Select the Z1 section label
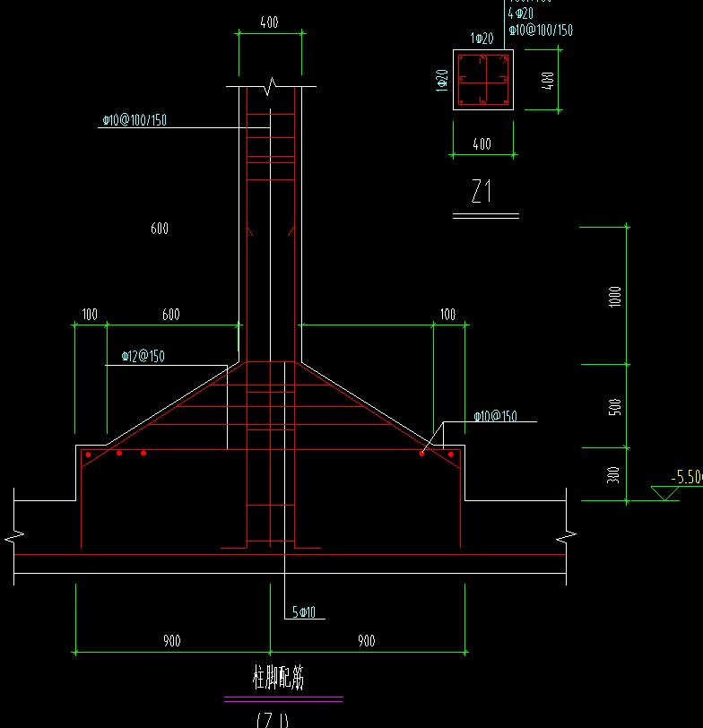Viewport: 703px width, 728px height. click(482, 192)
